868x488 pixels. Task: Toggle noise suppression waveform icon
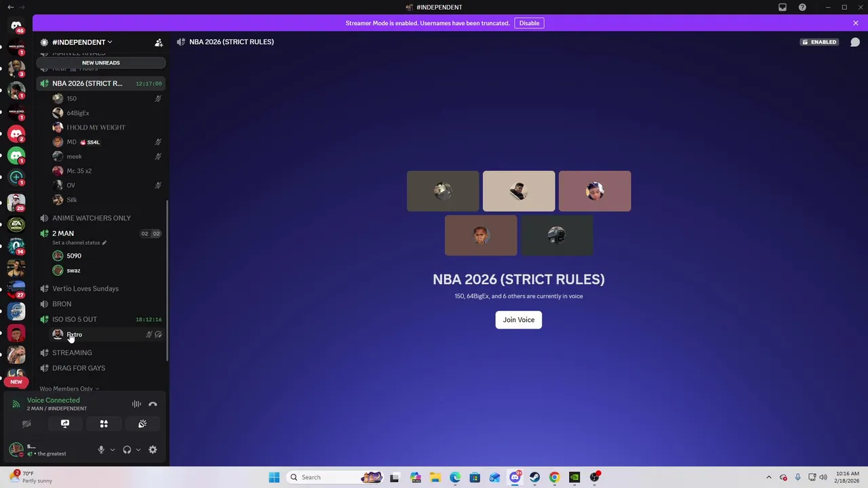coord(136,404)
